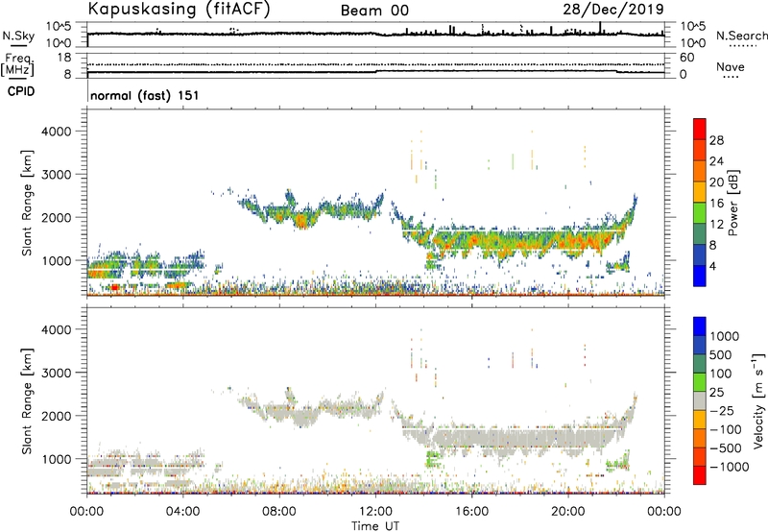Viewport: 768px width, 532px height.
Task: Click the '4' tick on the power colorbar
Action: click(712, 266)
